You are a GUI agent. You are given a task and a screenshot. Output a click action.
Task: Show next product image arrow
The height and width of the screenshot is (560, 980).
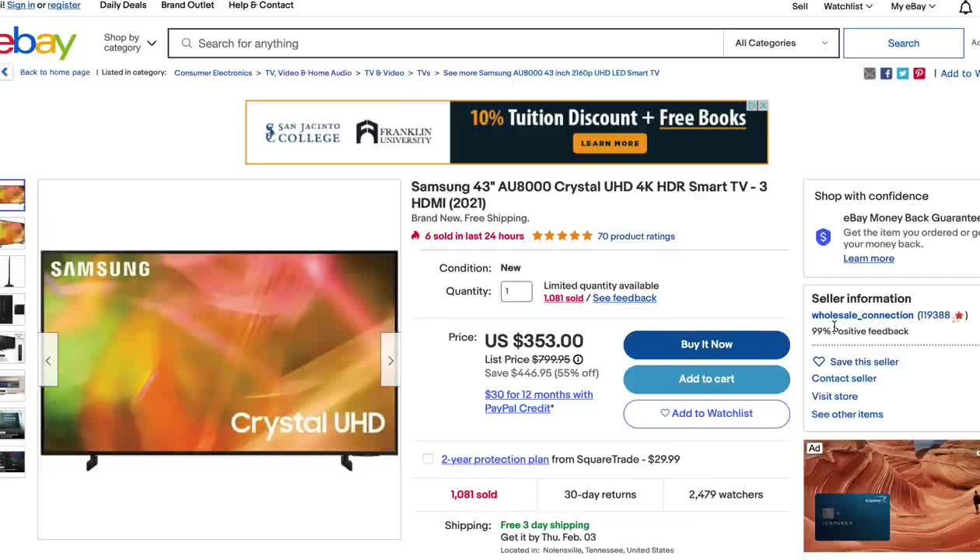pyautogui.click(x=390, y=360)
